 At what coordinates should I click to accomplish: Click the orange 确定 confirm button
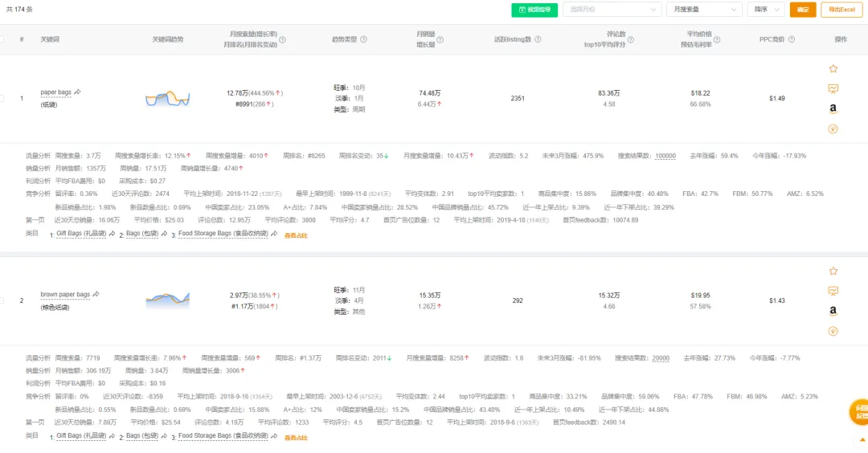point(803,10)
